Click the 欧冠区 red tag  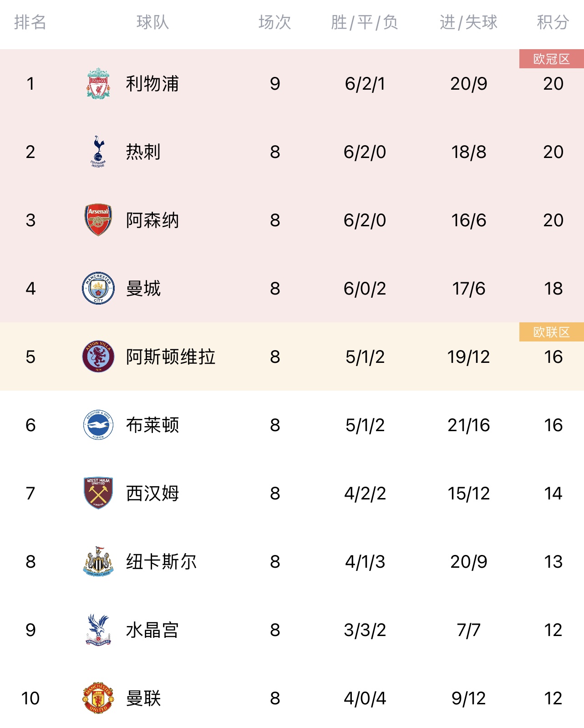(x=552, y=59)
